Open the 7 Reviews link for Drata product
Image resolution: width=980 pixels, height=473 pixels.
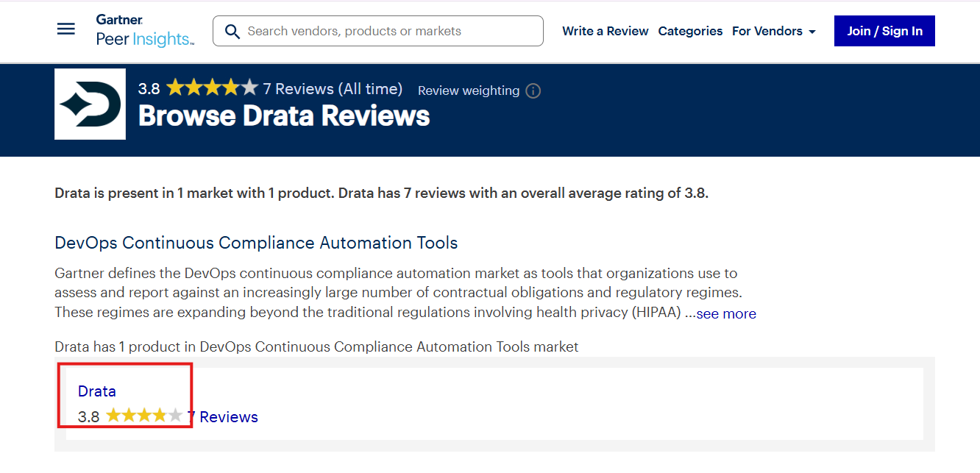(222, 417)
